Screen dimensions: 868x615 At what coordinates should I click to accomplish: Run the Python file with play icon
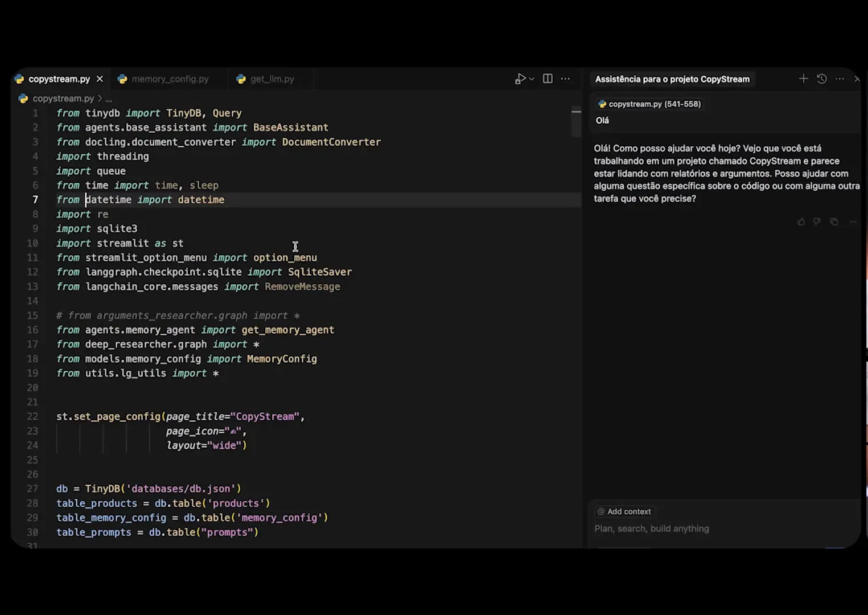520,79
